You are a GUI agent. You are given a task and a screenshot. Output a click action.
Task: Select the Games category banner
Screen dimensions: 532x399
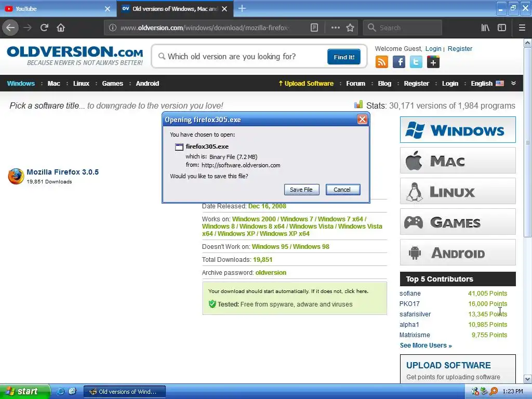(458, 221)
